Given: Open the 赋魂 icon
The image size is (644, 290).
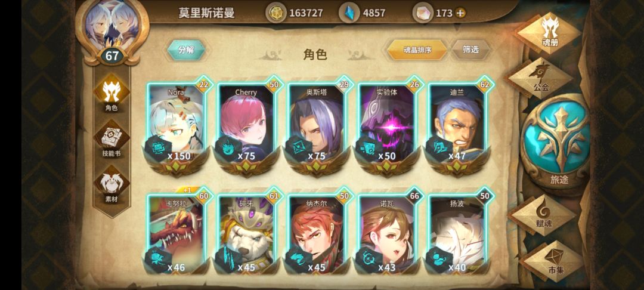Looking at the screenshot, I should click(x=544, y=214).
